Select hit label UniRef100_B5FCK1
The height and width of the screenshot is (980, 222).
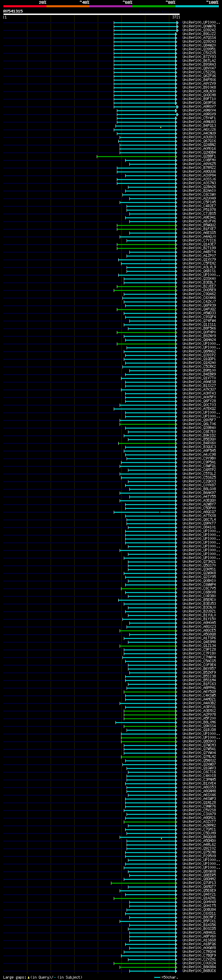pos(199,921)
